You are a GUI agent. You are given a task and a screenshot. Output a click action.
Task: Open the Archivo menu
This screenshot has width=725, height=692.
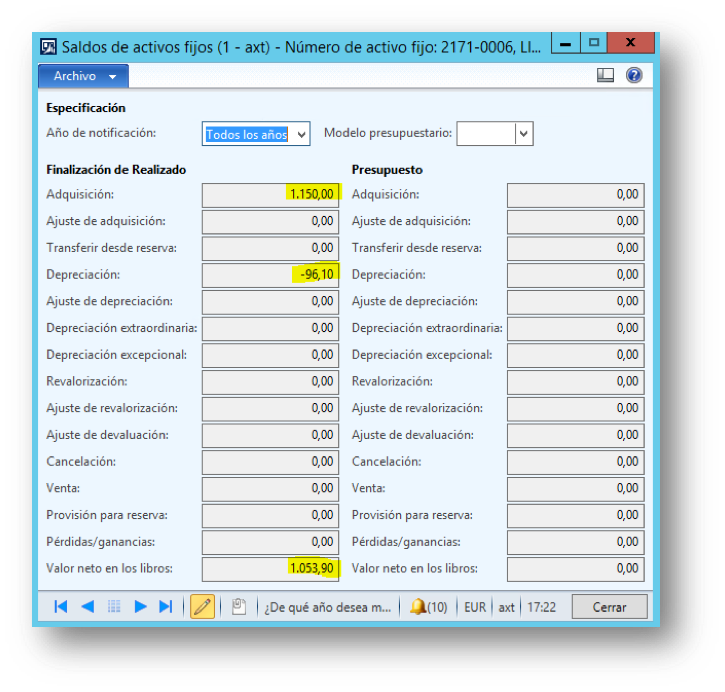(x=83, y=76)
